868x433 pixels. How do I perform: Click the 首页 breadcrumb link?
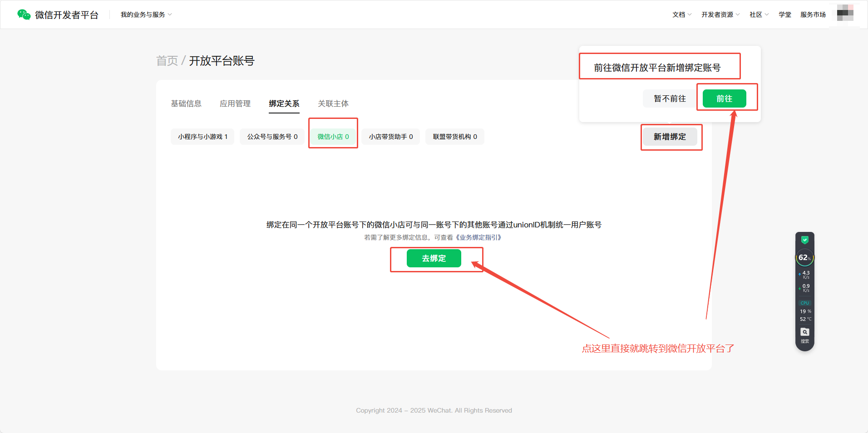(167, 61)
